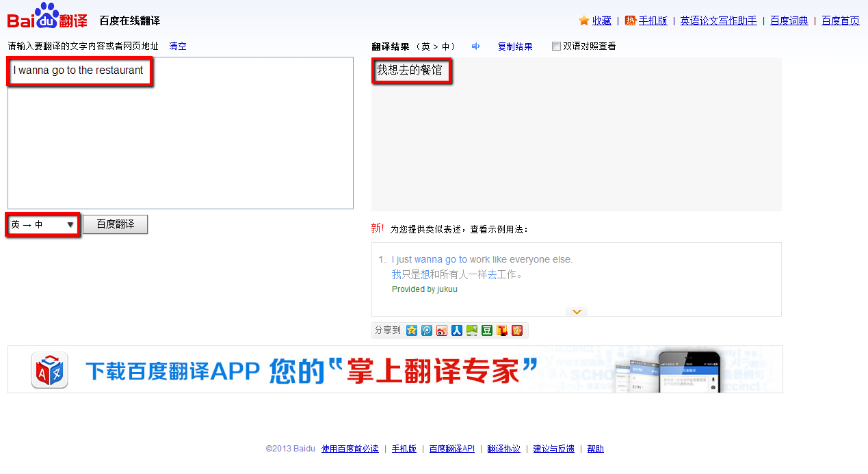Open 收藏 favorites link

[x=601, y=21]
